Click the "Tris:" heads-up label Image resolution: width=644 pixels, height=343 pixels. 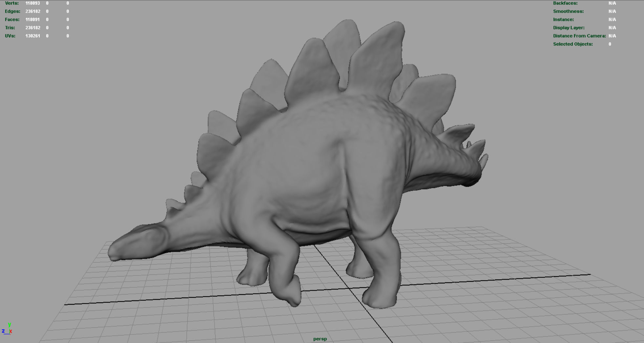[x=10, y=28]
